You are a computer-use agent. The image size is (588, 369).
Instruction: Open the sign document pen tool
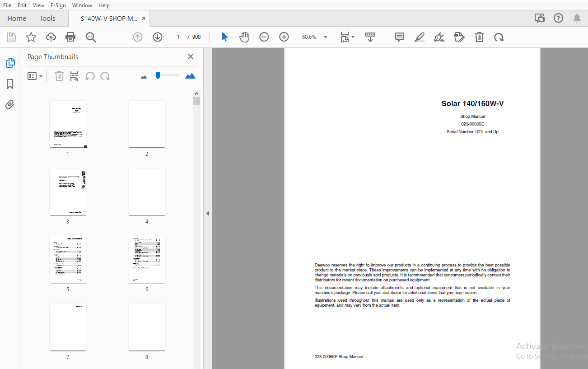point(439,37)
